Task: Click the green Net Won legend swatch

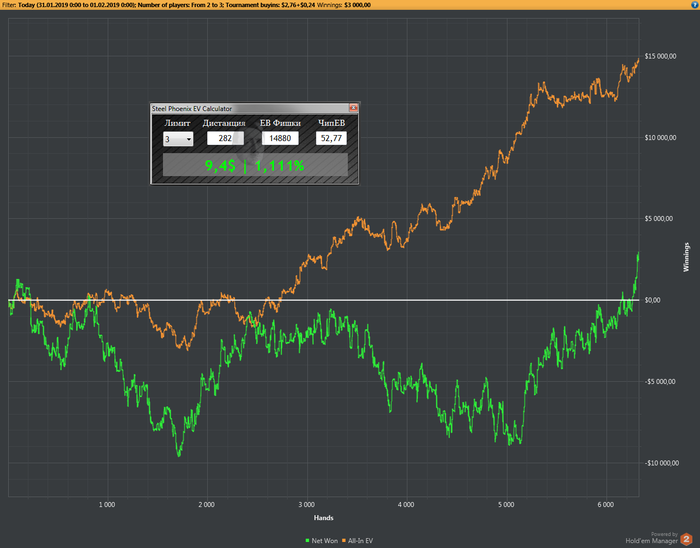Action: click(x=307, y=540)
